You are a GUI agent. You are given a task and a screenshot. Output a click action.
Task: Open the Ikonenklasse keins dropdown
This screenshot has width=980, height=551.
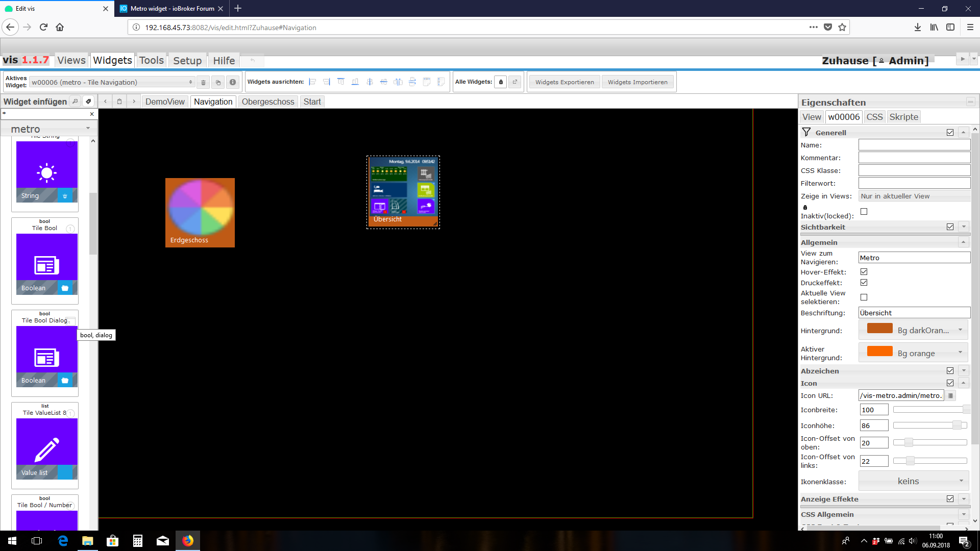[914, 481]
